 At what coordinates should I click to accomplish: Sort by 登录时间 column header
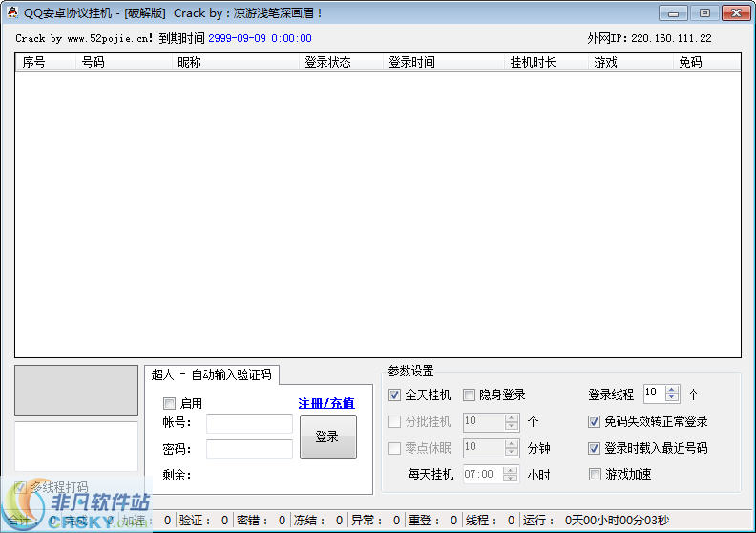pos(444,62)
